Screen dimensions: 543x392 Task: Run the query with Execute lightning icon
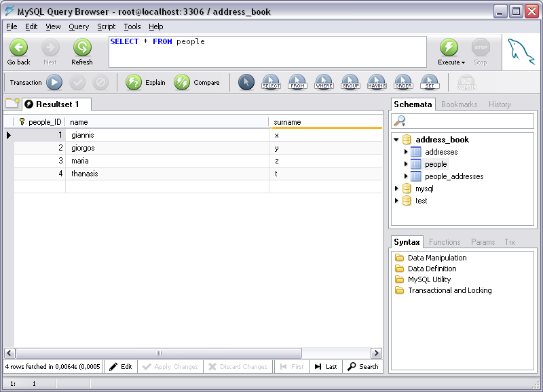(449, 47)
